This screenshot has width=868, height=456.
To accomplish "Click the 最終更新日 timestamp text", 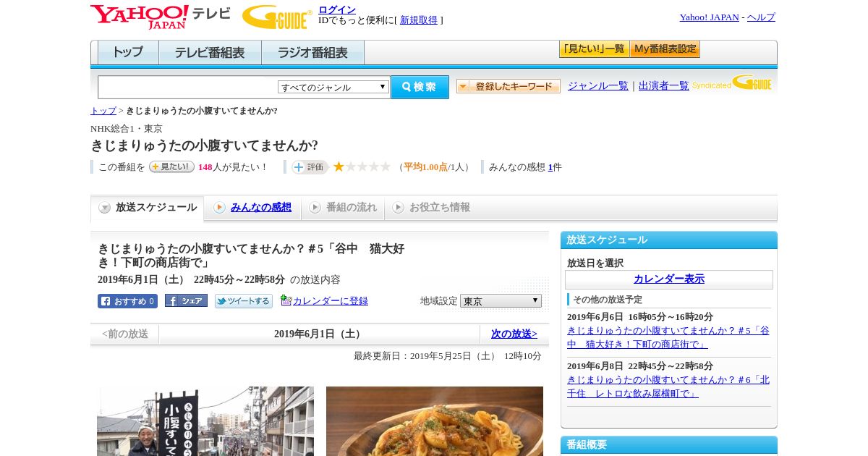I will click(x=448, y=356).
